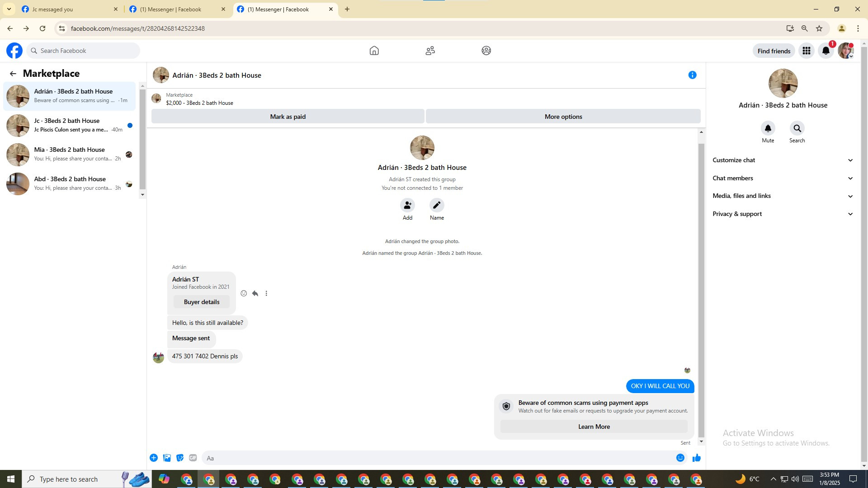
Task: Open the conversation information icon
Action: pyautogui.click(x=692, y=75)
